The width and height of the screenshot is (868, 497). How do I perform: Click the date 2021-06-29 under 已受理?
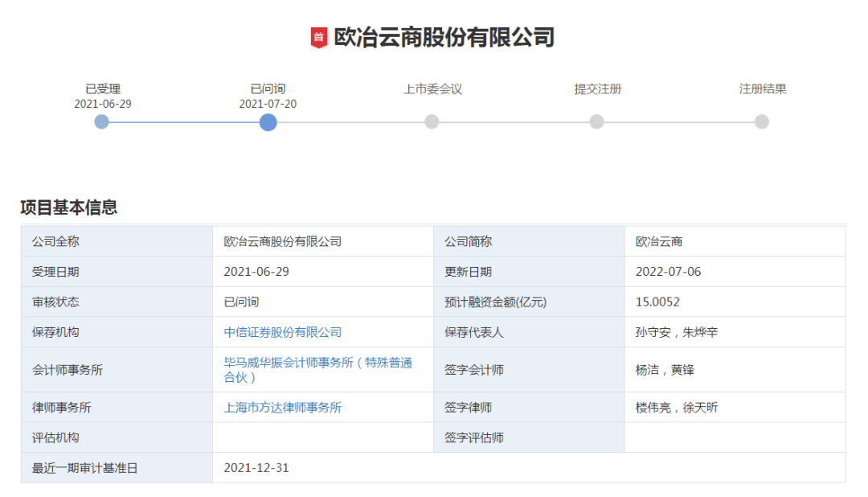[103, 105]
